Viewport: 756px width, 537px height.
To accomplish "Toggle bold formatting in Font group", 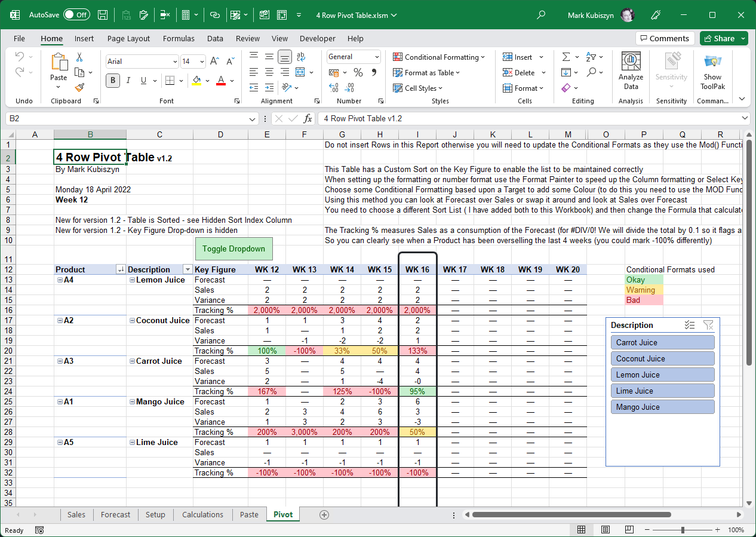I will click(x=113, y=81).
